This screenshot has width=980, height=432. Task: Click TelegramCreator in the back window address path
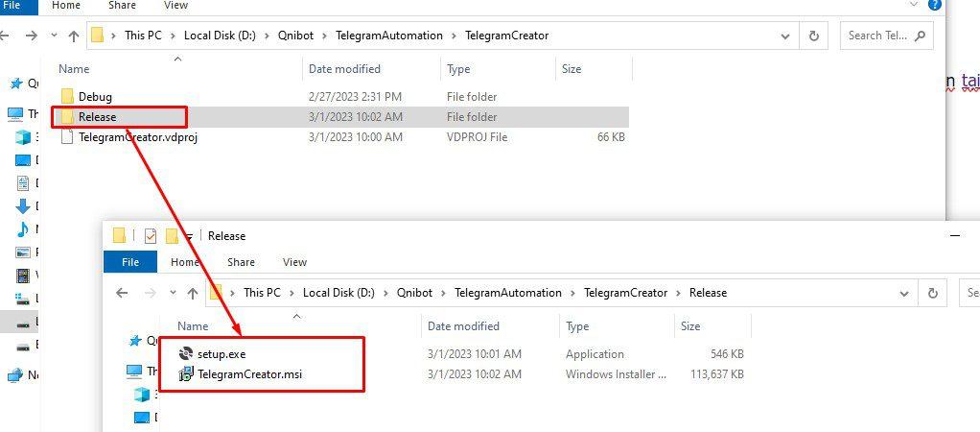[x=507, y=36]
